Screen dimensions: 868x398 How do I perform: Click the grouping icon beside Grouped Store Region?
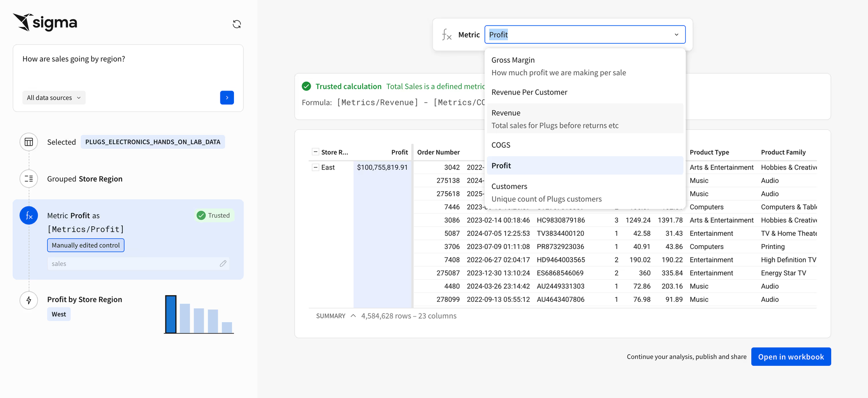coord(29,179)
